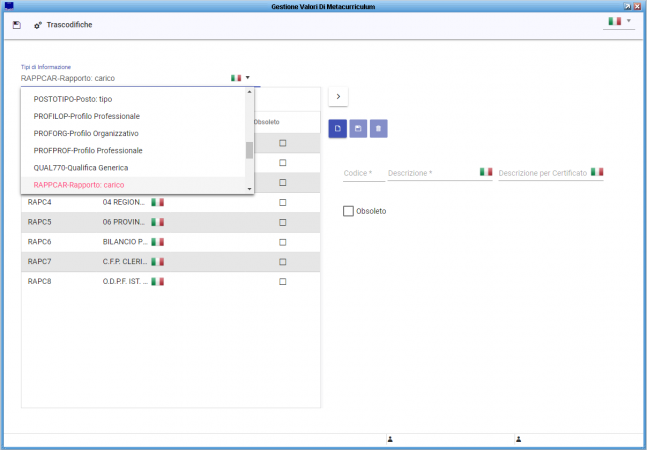
Task: Toggle the Obsoleto checkbox for RAPC8 row
Action: (282, 282)
